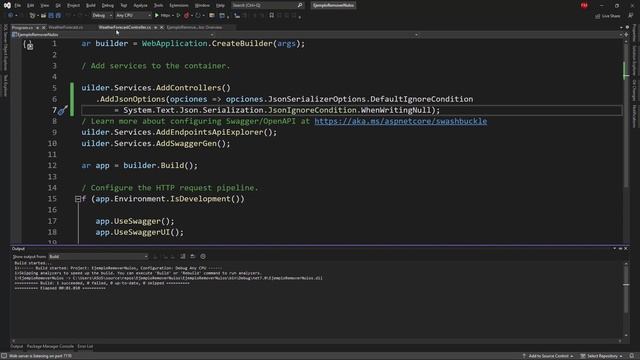Open the Extensions menu
Image resolution: width=640 pixels, height=360 pixels.
[x=179, y=5]
